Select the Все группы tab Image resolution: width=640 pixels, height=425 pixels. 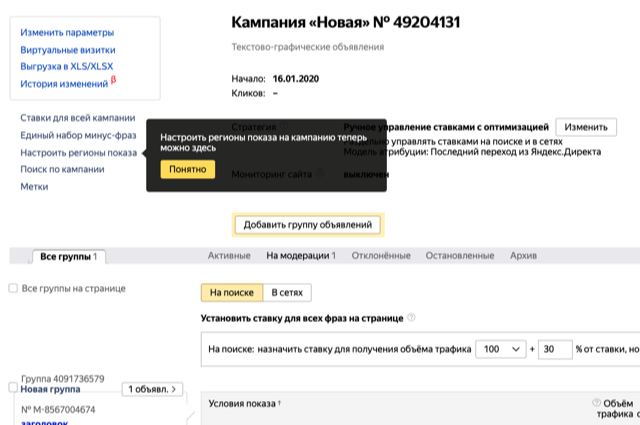68,256
